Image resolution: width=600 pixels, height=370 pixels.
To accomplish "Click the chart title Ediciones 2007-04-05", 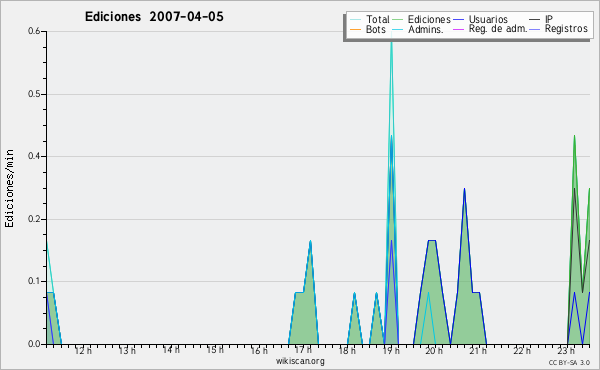I will point(154,17).
